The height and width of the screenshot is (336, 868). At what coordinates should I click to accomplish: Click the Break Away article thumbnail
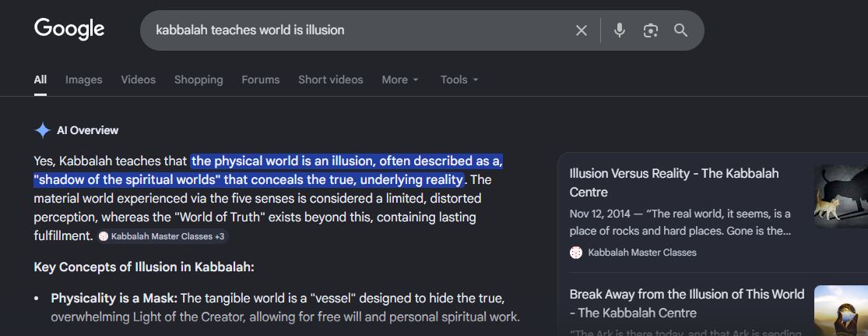841,310
